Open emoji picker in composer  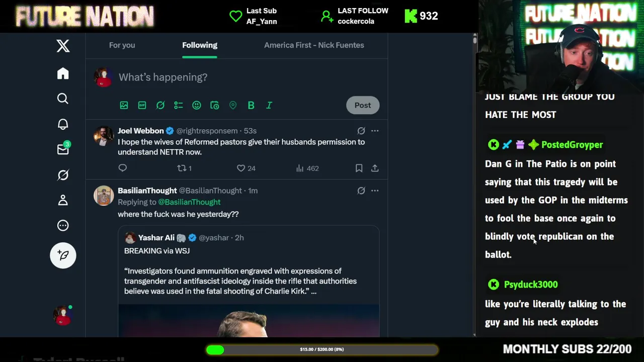pos(197,105)
